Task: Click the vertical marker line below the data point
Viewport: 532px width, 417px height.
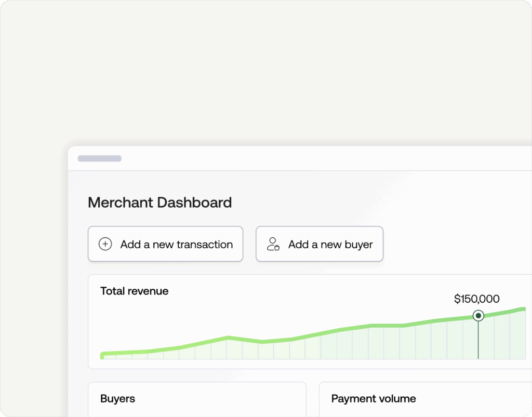Action: (478, 340)
